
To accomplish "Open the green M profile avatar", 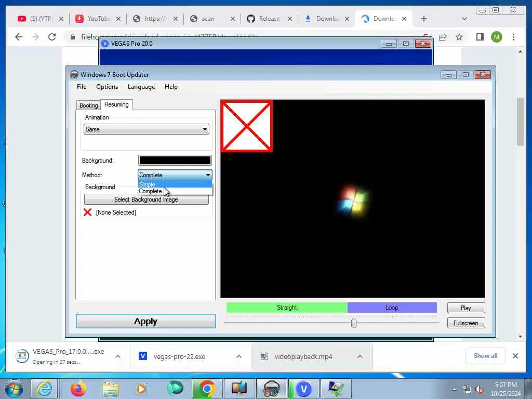I will (x=497, y=37).
